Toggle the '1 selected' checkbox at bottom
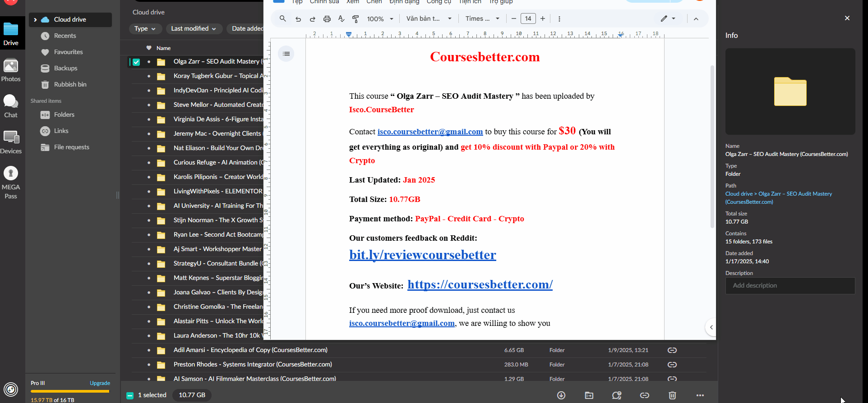 (x=130, y=395)
